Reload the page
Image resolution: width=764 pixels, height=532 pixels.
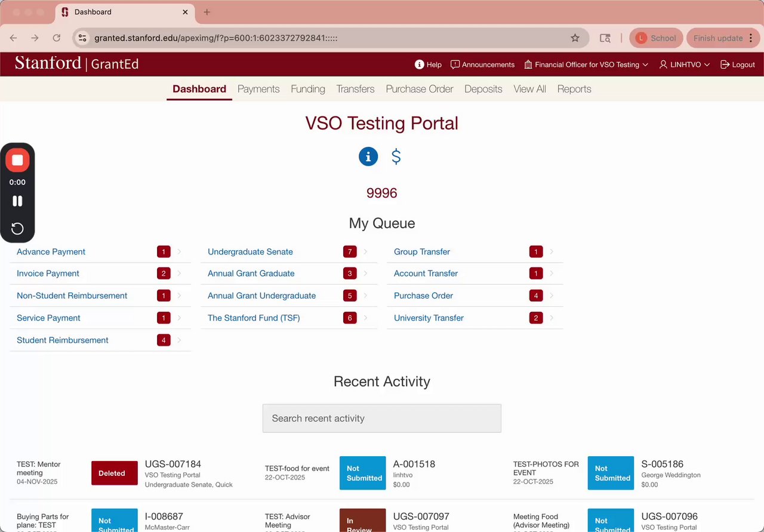click(x=56, y=38)
